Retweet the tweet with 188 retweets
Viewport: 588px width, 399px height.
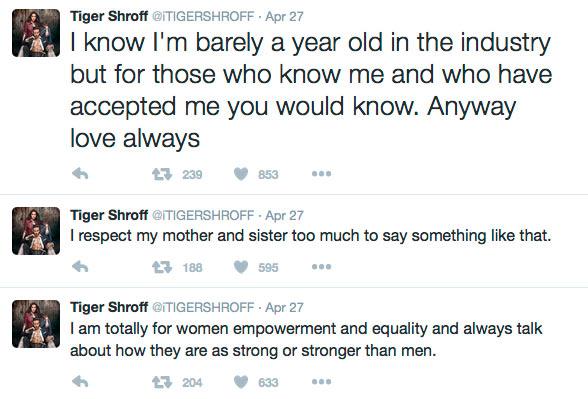pyautogui.click(x=162, y=267)
